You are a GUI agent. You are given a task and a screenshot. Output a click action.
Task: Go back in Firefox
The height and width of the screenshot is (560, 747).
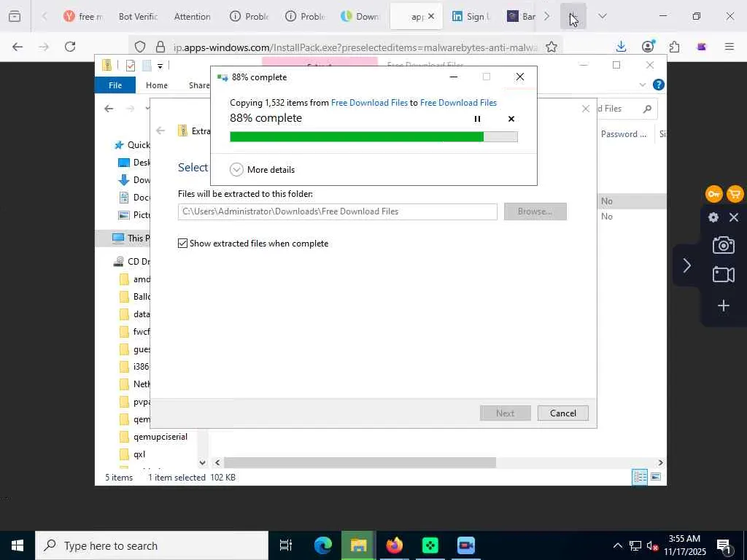point(18,47)
